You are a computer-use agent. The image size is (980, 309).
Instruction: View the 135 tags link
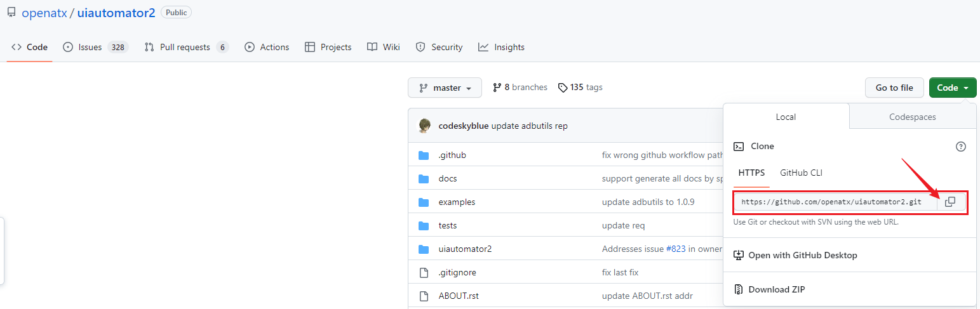pyautogui.click(x=581, y=88)
